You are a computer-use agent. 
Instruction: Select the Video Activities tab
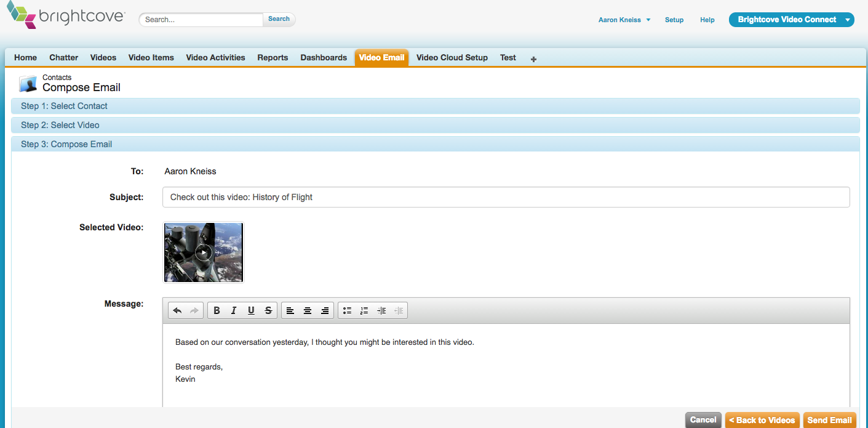216,57
